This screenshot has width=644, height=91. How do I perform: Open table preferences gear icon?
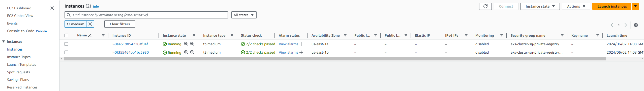[636, 25]
